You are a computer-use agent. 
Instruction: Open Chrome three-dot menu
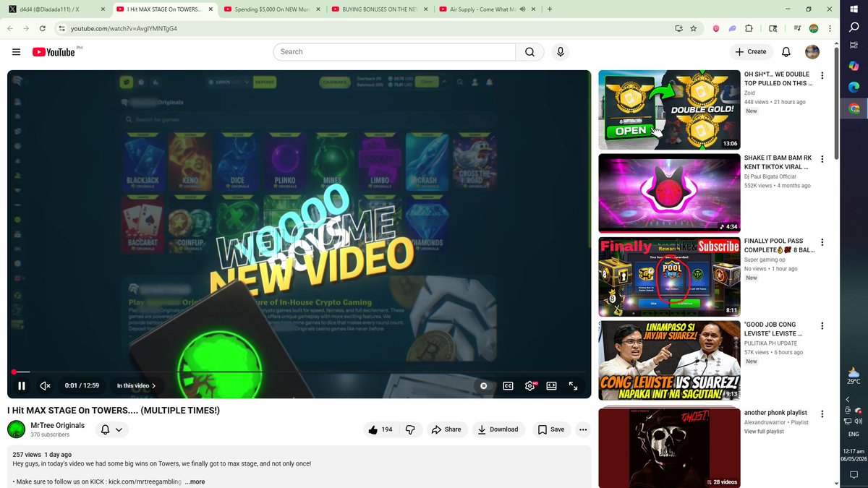click(830, 28)
